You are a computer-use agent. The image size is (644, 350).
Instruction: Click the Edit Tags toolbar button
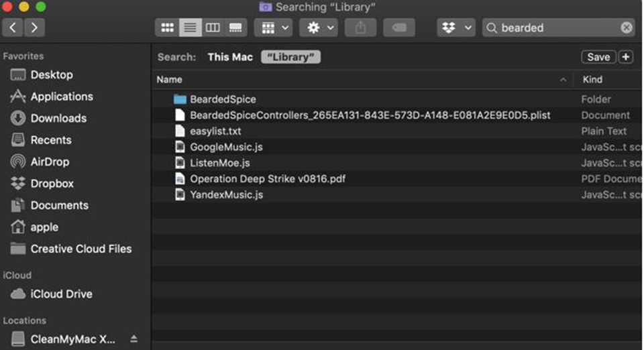tap(398, 28)
